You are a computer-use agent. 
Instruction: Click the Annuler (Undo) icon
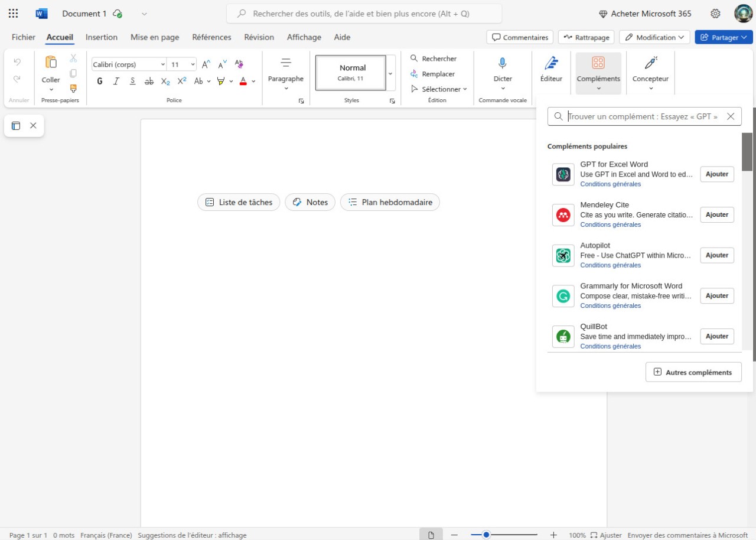pos(18,61)
